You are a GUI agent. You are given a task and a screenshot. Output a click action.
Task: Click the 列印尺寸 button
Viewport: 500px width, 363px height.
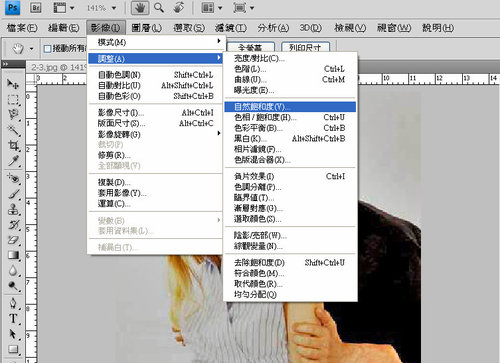(305, 48)
